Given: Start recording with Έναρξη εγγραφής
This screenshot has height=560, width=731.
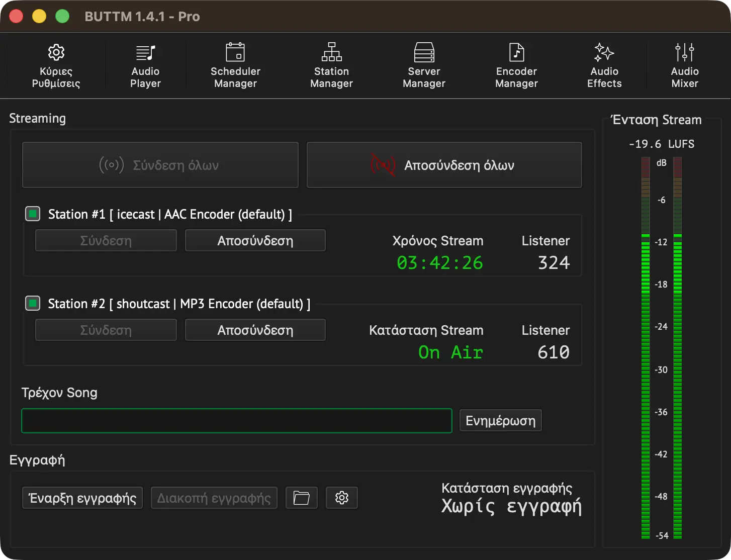Looking at the screenshot, I should tap(82, 498).
